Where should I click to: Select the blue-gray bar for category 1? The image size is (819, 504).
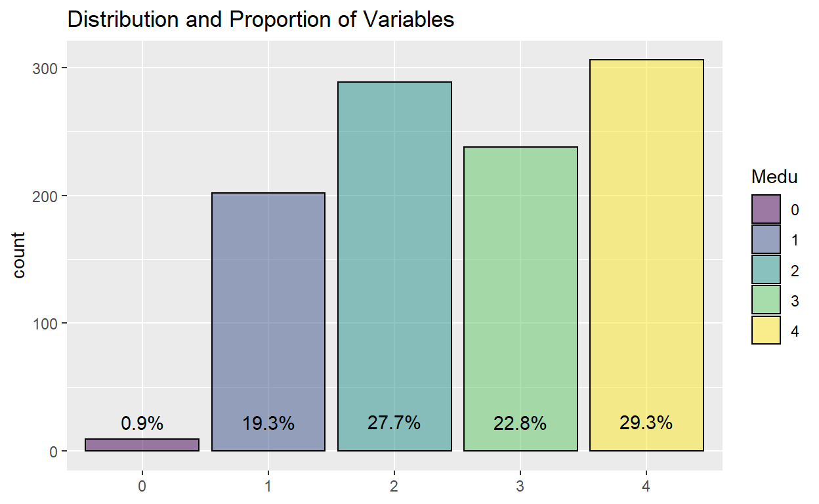click(268, 315)
